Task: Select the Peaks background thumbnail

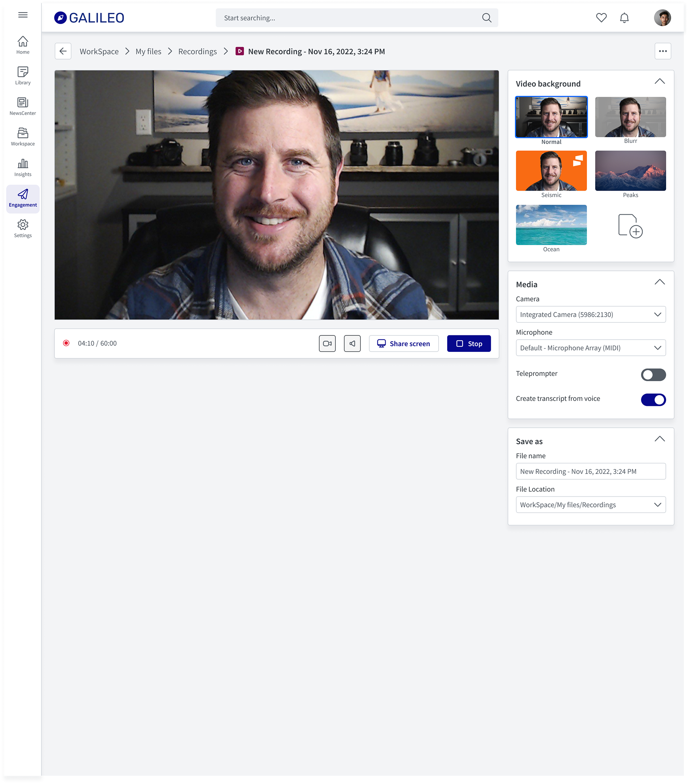Action: click(630, 171)
